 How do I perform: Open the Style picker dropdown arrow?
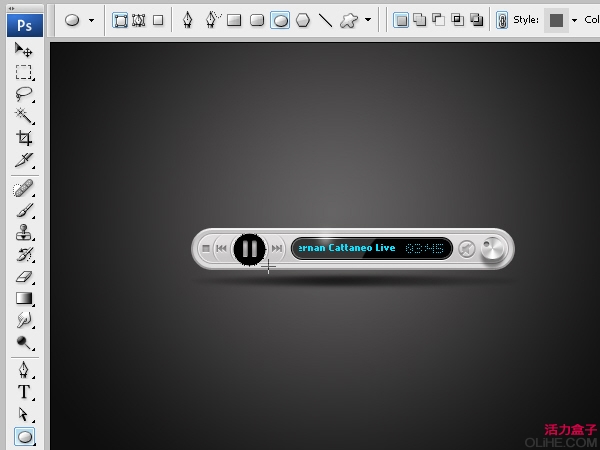tap(574, 20)
